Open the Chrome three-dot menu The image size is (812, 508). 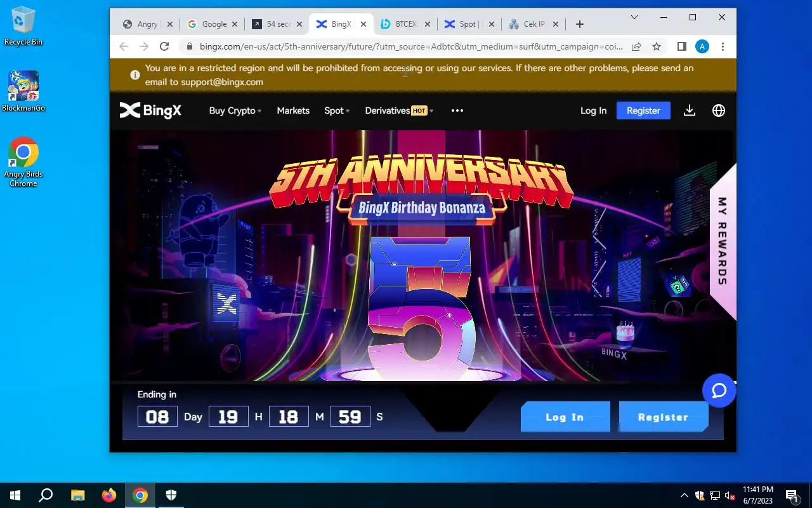pos(723,46)
